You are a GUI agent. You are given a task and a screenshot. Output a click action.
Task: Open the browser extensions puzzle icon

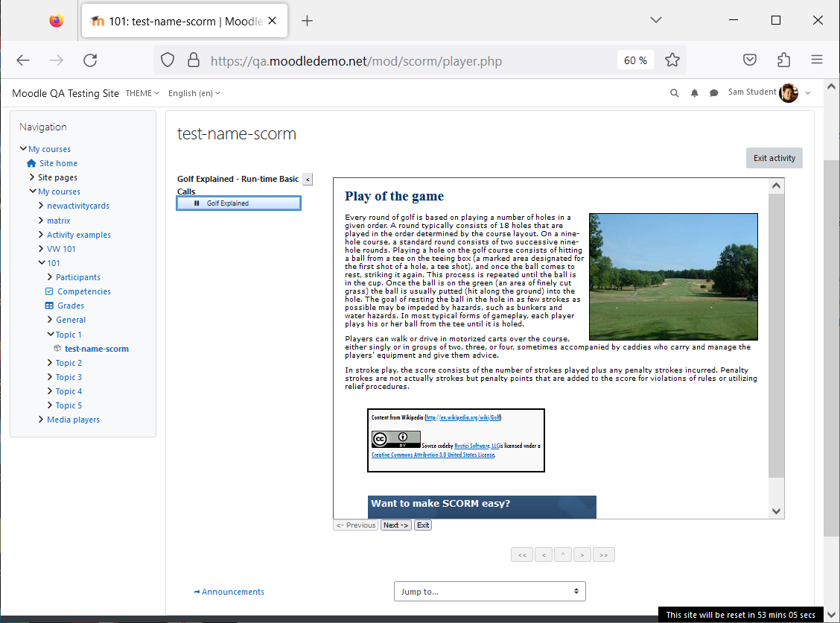pos(783,60)
